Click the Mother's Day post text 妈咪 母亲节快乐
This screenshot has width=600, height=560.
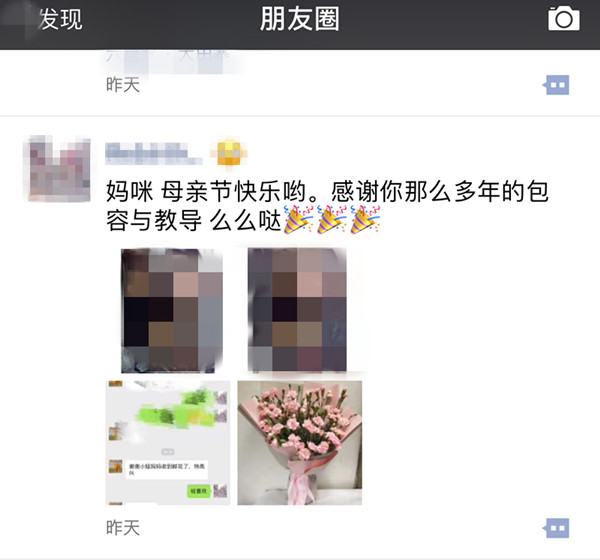206,191
